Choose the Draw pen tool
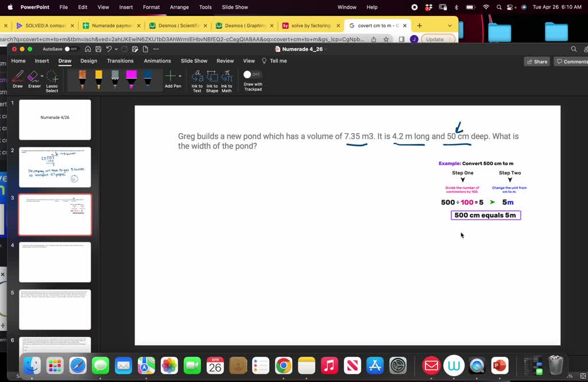 [18, 77]
